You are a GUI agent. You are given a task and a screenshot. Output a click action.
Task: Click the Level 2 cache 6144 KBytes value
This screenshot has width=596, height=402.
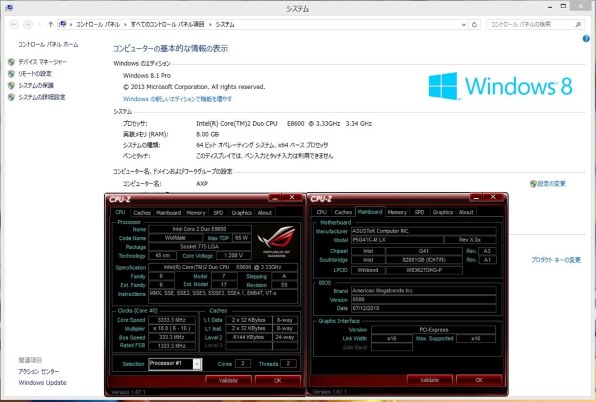[249, 337]
